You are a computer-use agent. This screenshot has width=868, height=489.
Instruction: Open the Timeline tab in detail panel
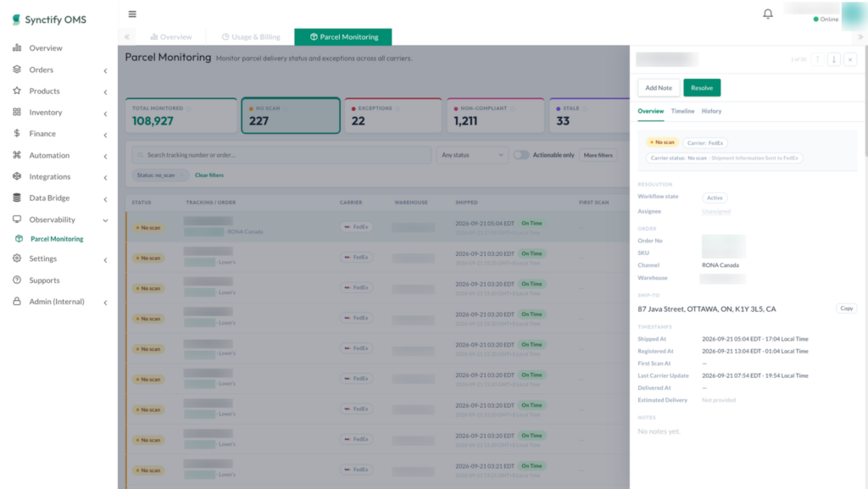point(682,111)
